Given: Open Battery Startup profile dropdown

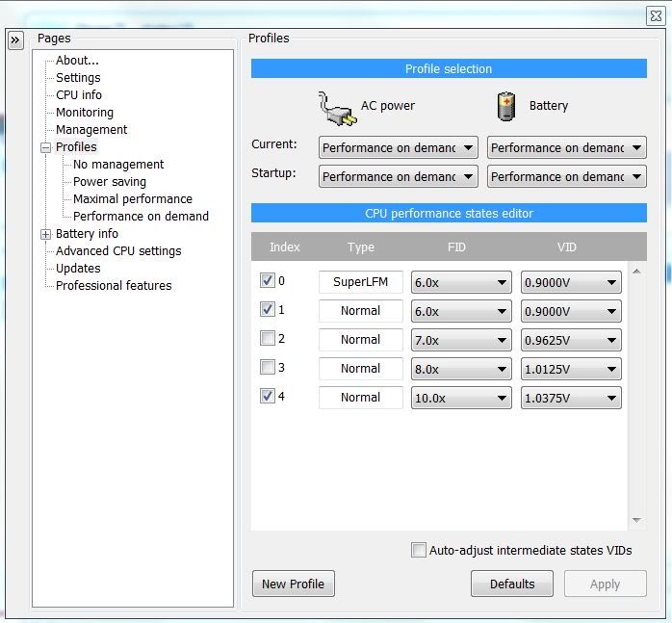Looking at the screenshot, I should [x=566, y=176].
